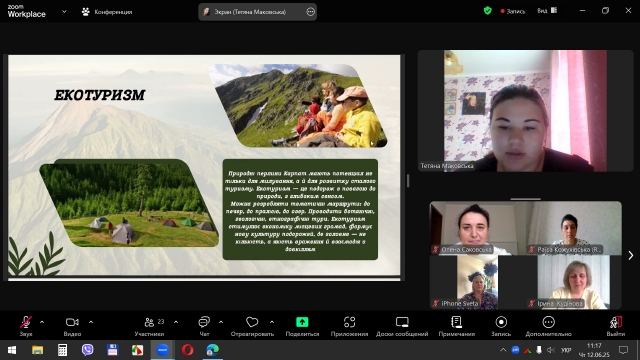Open Доски сообщений whiteboards icon

pyautogui.click(x=402, y=322)
